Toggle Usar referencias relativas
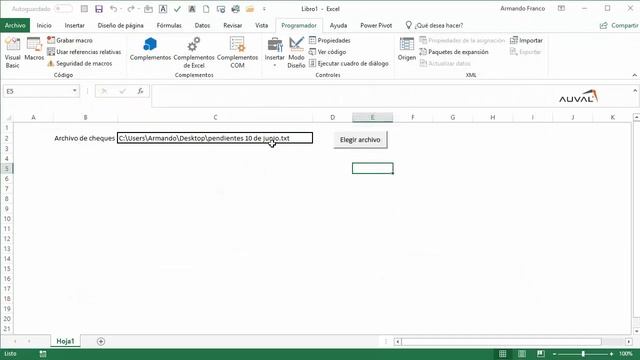The width and height of the screenshot is (640, 360). tap(84, 52)
